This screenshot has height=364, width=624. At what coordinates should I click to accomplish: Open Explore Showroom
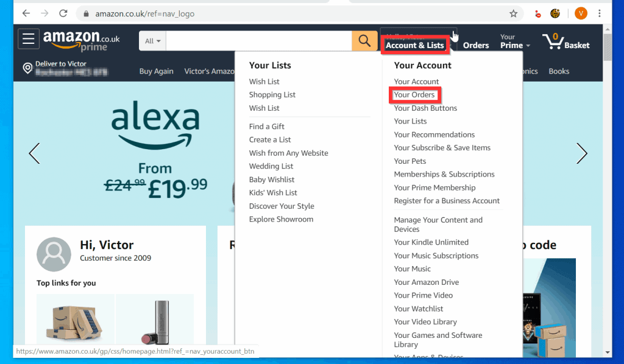281,219
